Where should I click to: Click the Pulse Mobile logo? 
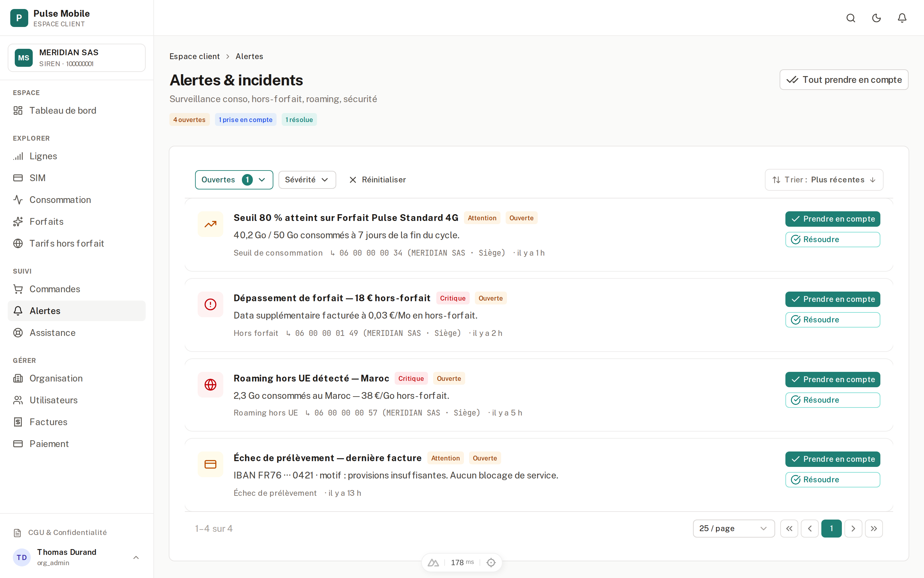point(19,18)
